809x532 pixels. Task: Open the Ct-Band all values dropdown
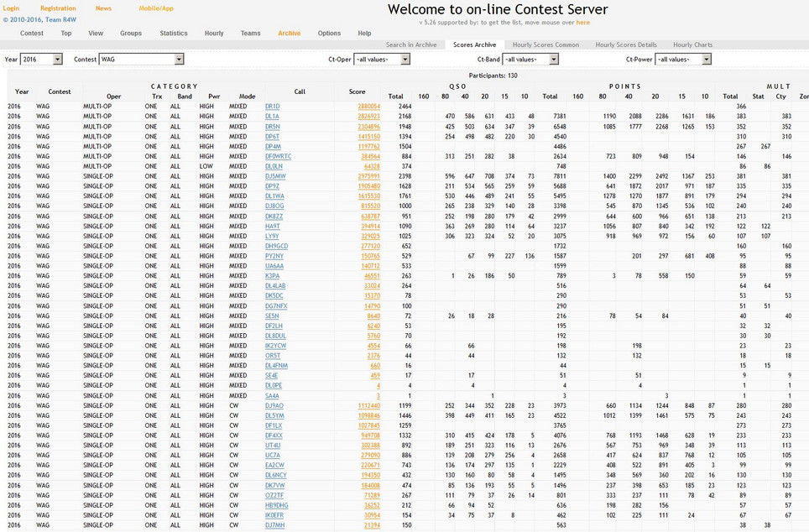530,60
